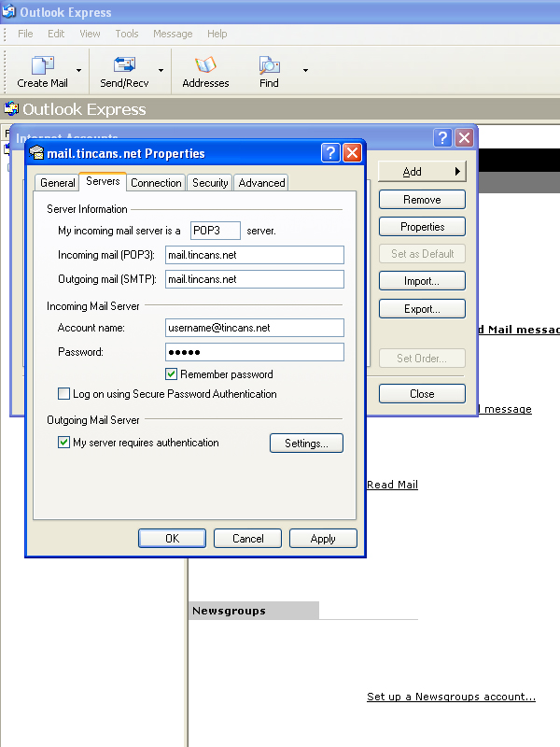Screen dimensions: 560x747
Task: Expand the Create Mail dropdown arrow
Action: pyautogui.click(x=78, y=71)
